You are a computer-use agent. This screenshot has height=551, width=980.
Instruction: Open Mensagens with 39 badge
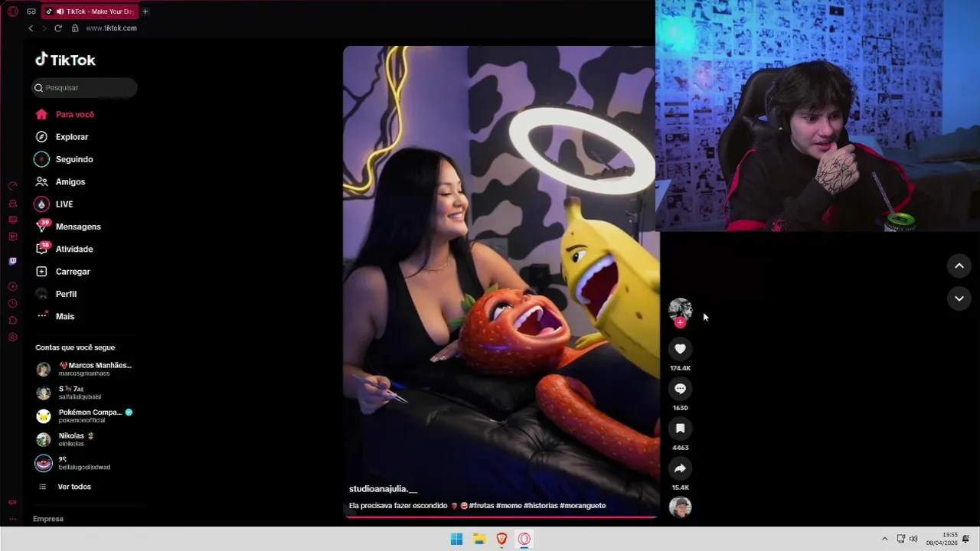click(x=67, y=227)
